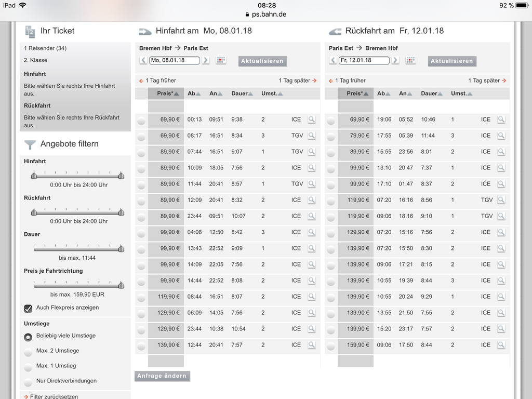This screenshot has height=399, width=532.
Task: Select the 07:44 outbound TGV for 89,90 €
Action: 141,152
